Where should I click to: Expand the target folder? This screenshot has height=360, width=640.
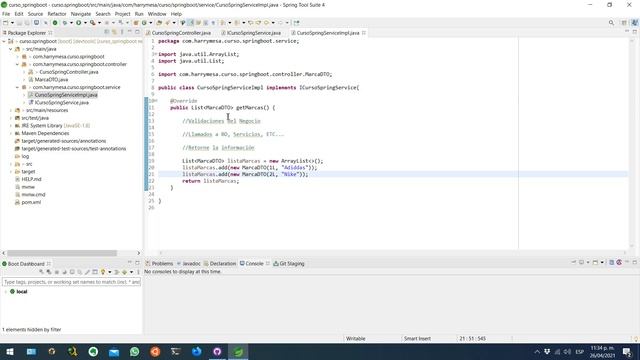pos(11,172)
